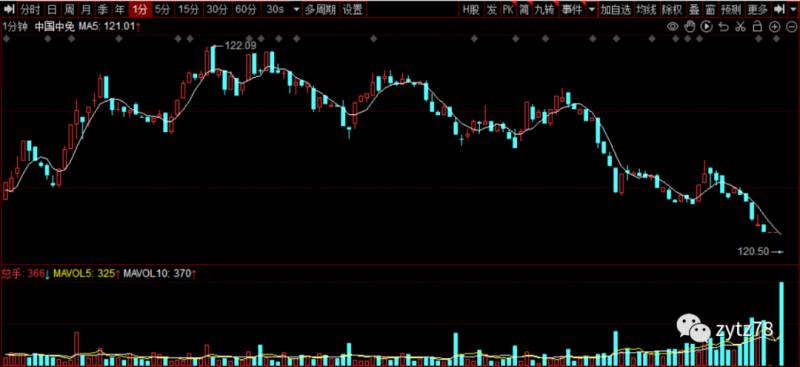Click the tallest cyan volume bar
The height and width of the screenshot is (367, 800).
pos(781,324)
